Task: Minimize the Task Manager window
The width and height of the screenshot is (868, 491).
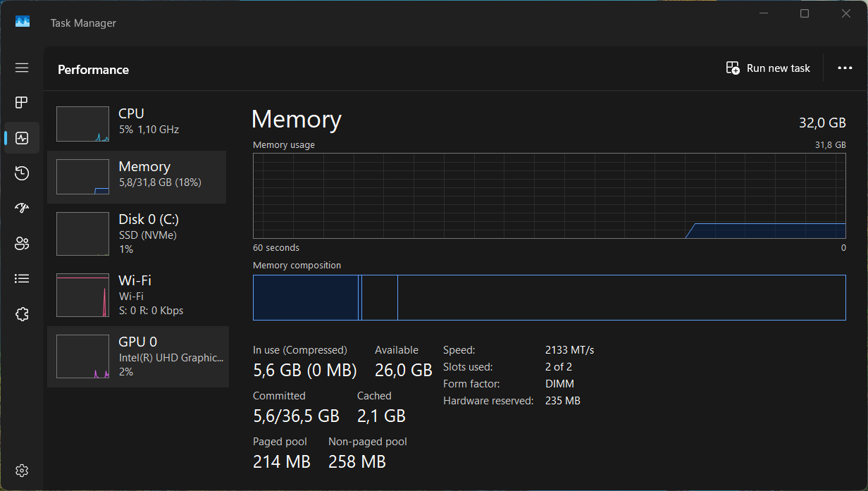Action: [x=764, y=13]
